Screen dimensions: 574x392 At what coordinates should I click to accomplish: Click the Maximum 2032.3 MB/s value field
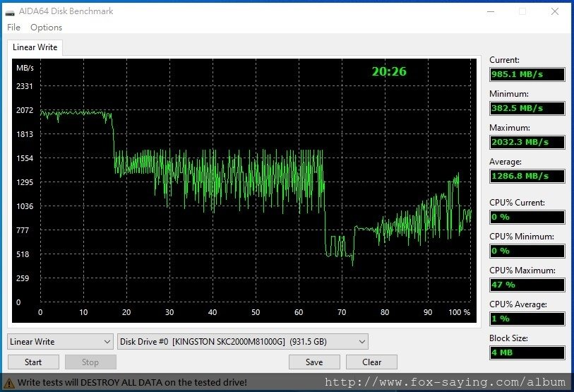pyautogui.click(x=527, y=142)
